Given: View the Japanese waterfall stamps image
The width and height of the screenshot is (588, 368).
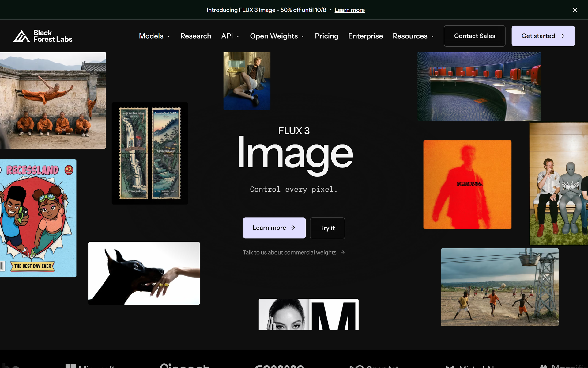Looking at the screenshot, I should tap(150, 153).
